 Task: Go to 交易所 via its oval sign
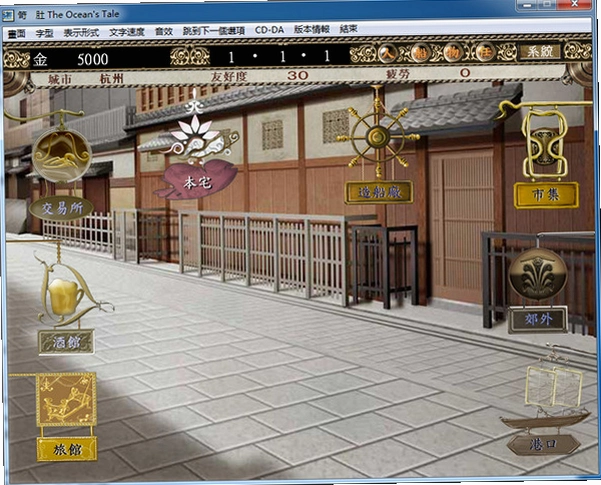(x=61, y=208)
